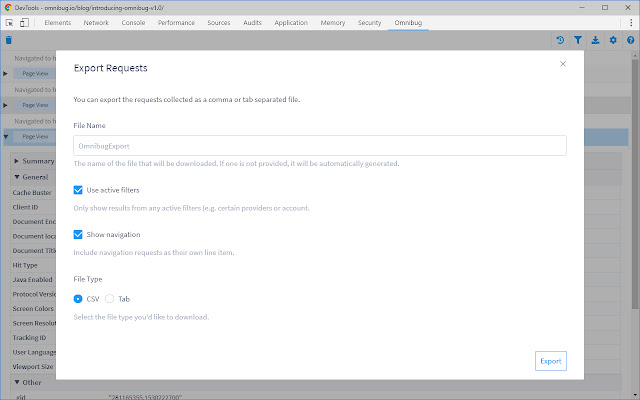Open the Application tab
The height and width of the screenshot is (400, 640).
(x=291, y=23)
